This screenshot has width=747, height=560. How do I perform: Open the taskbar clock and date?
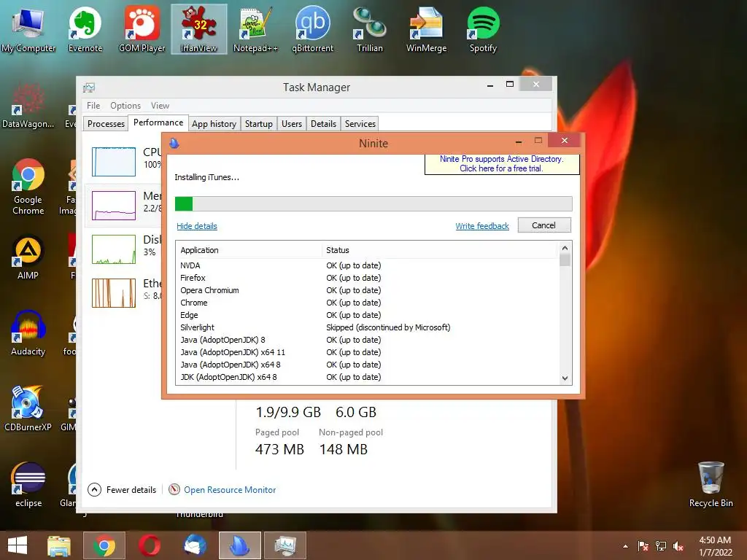(715, 546)
